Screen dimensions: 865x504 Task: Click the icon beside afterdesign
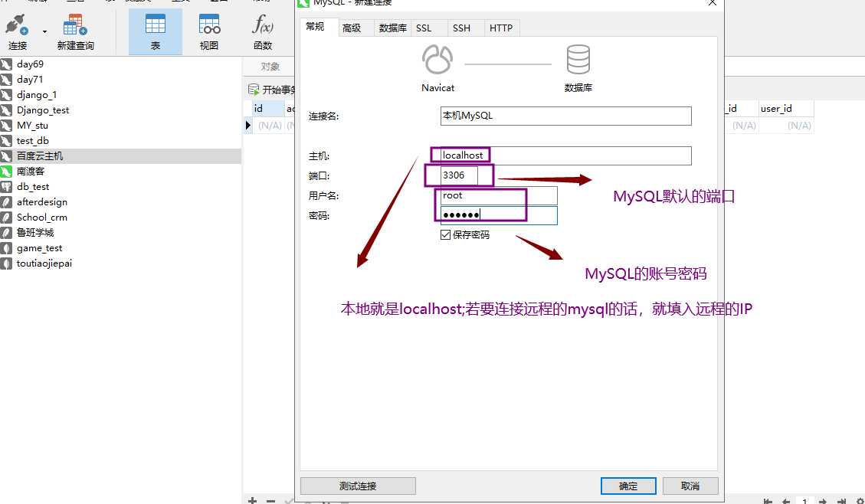click(6, 202)
